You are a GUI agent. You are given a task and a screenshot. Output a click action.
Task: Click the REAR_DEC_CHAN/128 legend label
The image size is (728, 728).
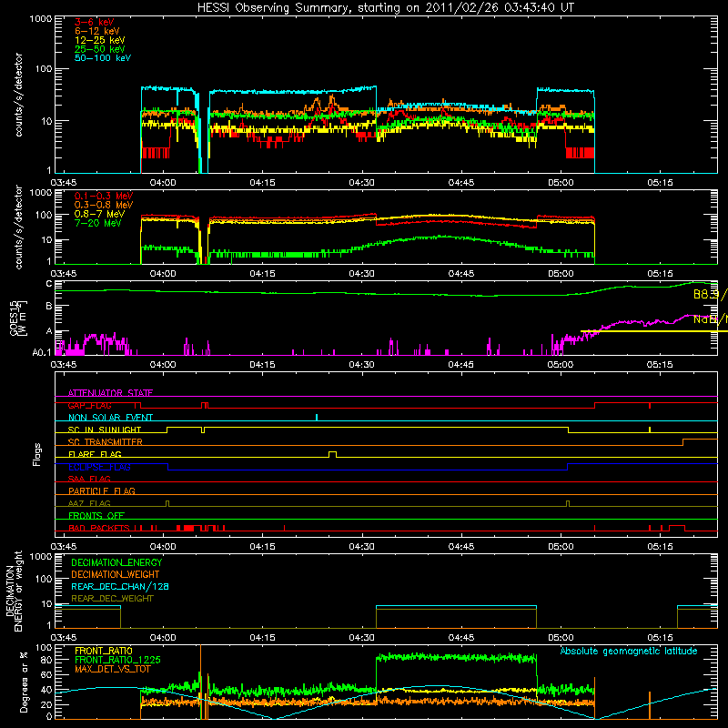click(x=120, y=586)
